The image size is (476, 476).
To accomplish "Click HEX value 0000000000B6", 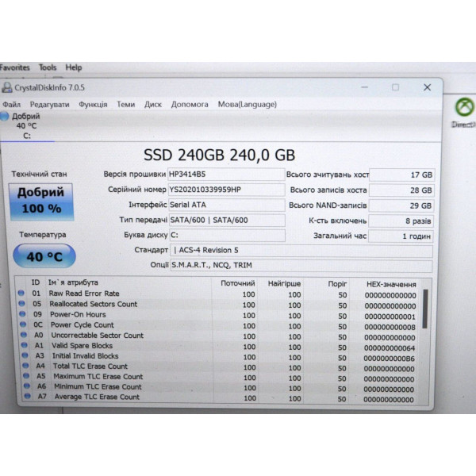I will tap(390, 359).
